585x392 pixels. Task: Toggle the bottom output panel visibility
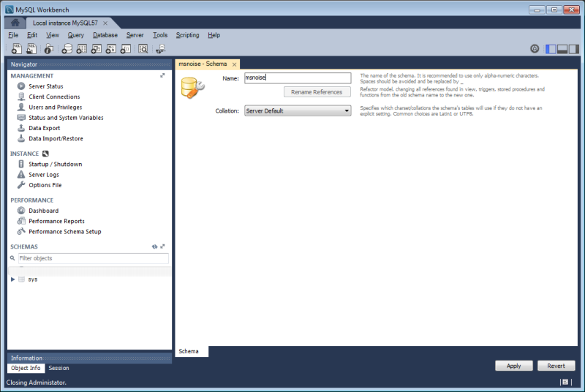tap(562, 49)
